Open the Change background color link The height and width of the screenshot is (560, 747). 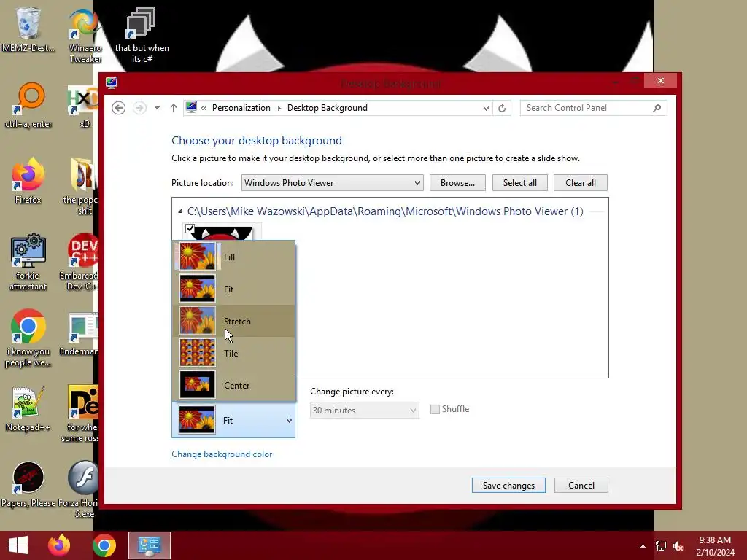point(222,454)
